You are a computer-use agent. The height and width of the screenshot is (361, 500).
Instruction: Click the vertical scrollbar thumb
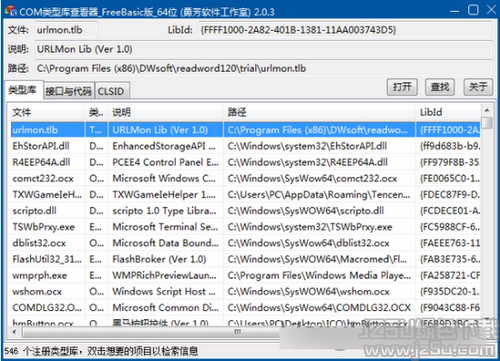[x=487, y=122]
